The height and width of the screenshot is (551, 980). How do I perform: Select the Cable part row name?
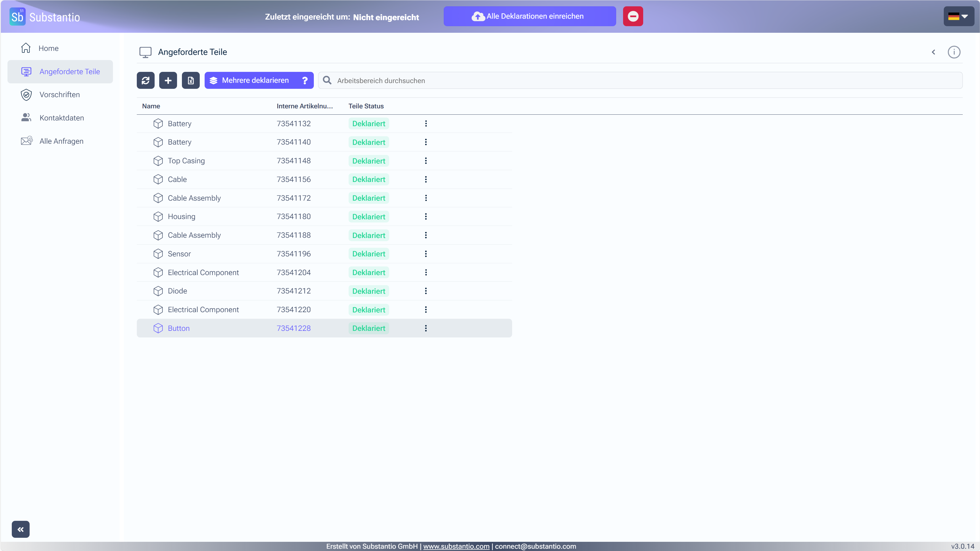(x=177, y=179)
